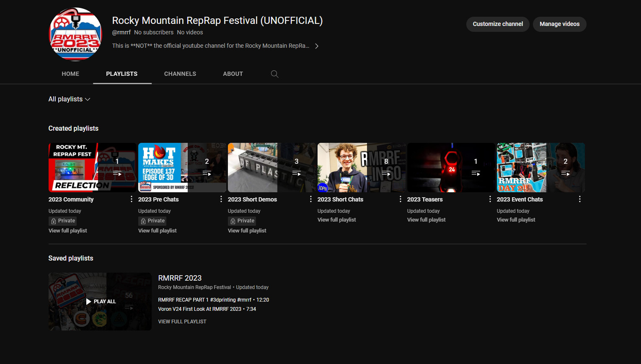
Task: View full playlist for 2023 Teasers
Action: [x=426, y=220]
